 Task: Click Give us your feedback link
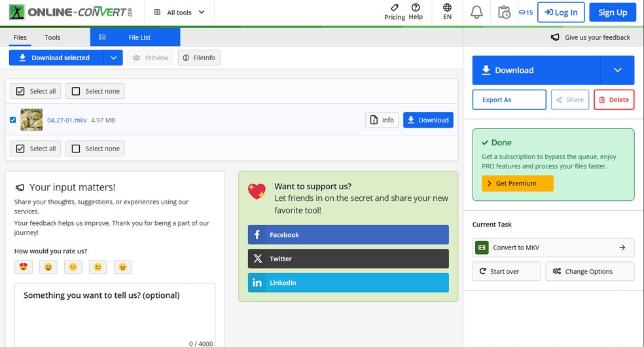pyautogui.click(x=590, y=37)
